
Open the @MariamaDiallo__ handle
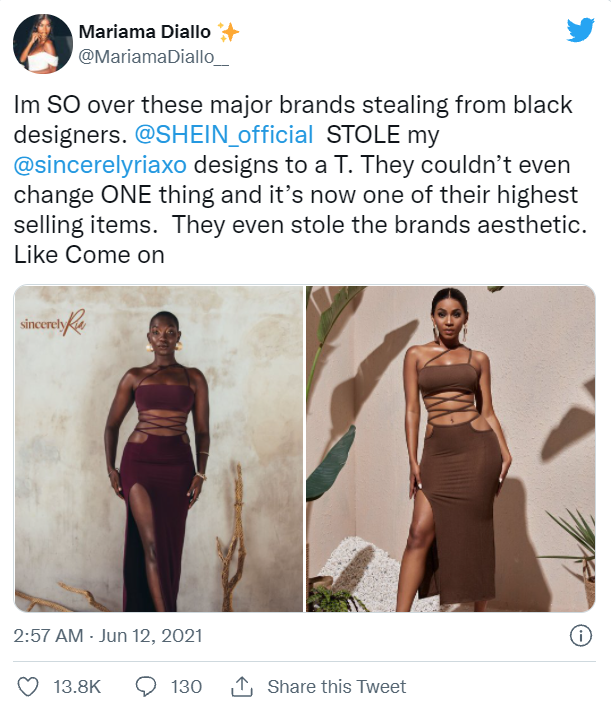click(154, 57)
